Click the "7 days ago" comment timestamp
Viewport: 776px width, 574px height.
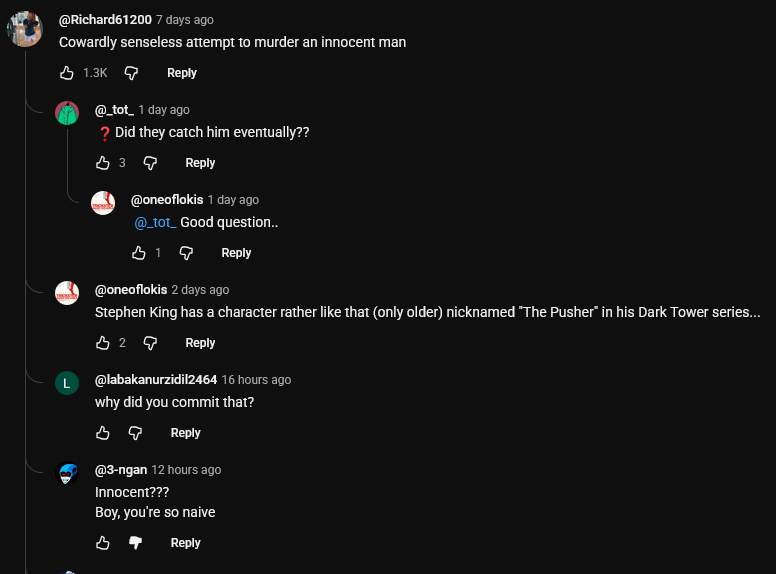click(184, 20)
